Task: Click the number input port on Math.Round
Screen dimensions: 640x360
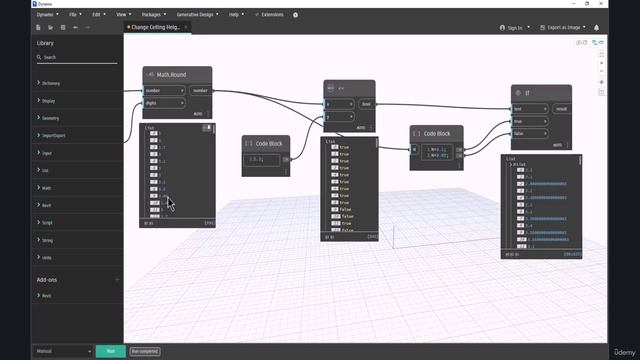Action: pos(164,91)
